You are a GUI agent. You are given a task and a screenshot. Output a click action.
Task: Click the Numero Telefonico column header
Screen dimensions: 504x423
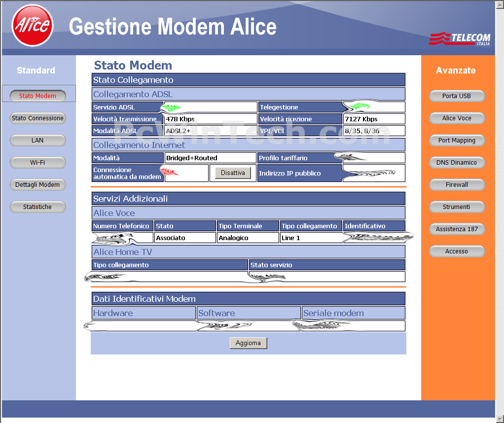pyautogui.click(x=122, y=226)
